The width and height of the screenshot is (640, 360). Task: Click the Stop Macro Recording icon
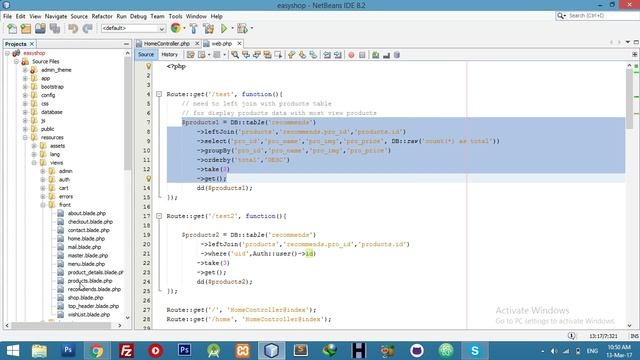click(x=362, y=55)
